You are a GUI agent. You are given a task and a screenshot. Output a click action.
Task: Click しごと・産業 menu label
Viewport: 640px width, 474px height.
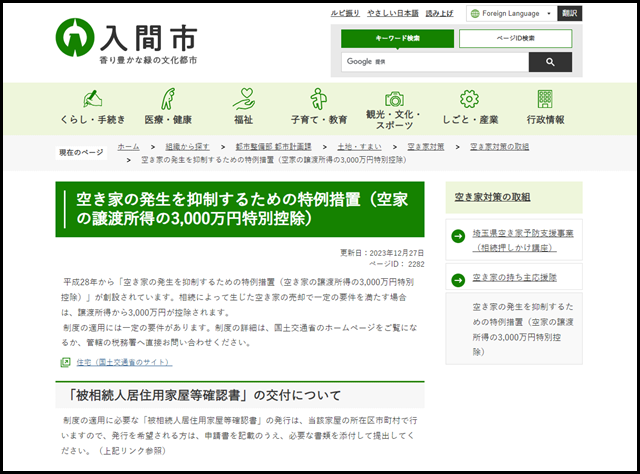[470, 120]
